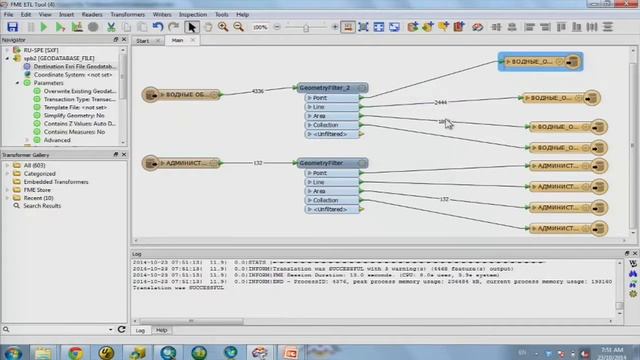Float the Navigator panel
The image size is (640, 360).
pos(116,40)
